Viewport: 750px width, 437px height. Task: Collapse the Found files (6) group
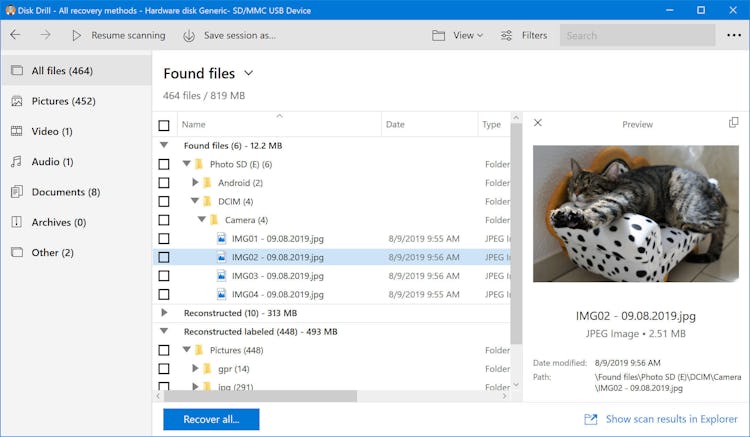tap(164, 145)
